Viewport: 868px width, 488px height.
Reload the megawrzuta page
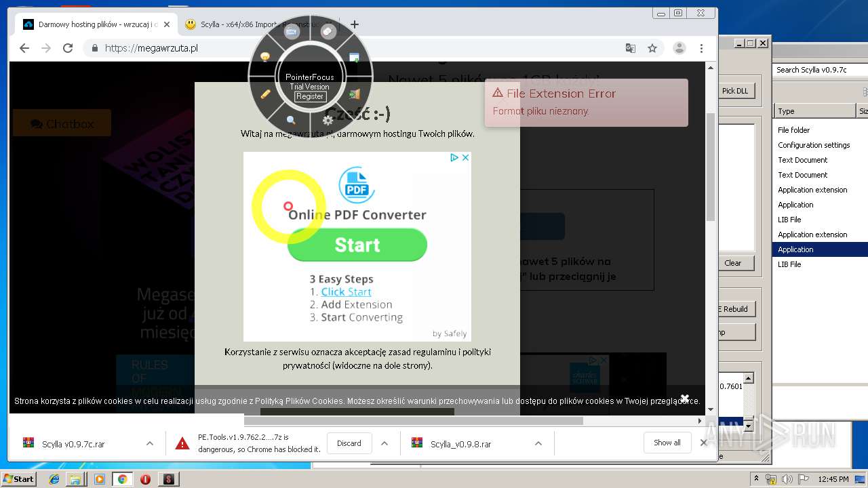(68, 48)
